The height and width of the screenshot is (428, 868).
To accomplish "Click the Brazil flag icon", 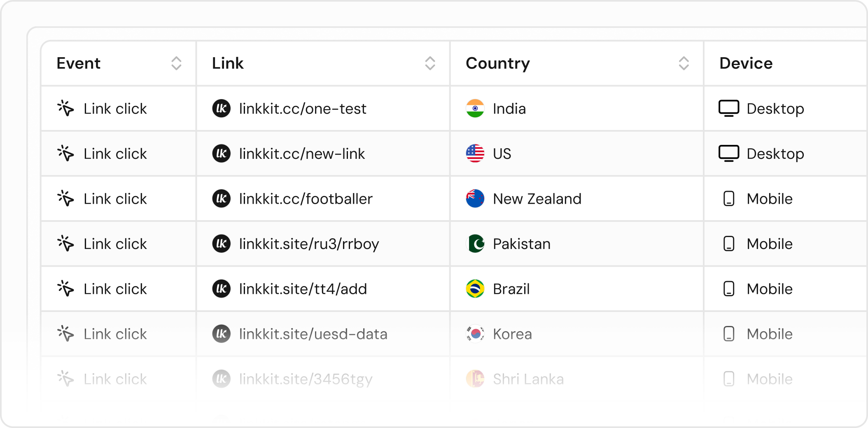I will point(475,289).
